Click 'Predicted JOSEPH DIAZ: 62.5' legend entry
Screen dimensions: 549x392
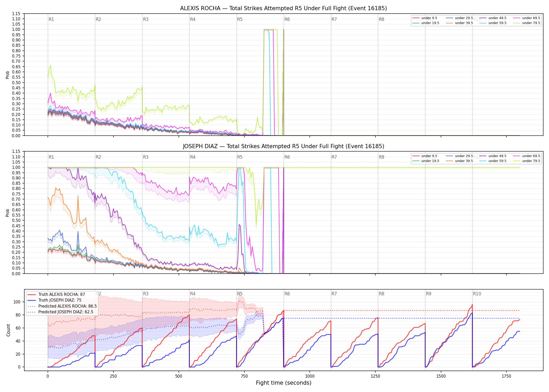click(62, 312)
